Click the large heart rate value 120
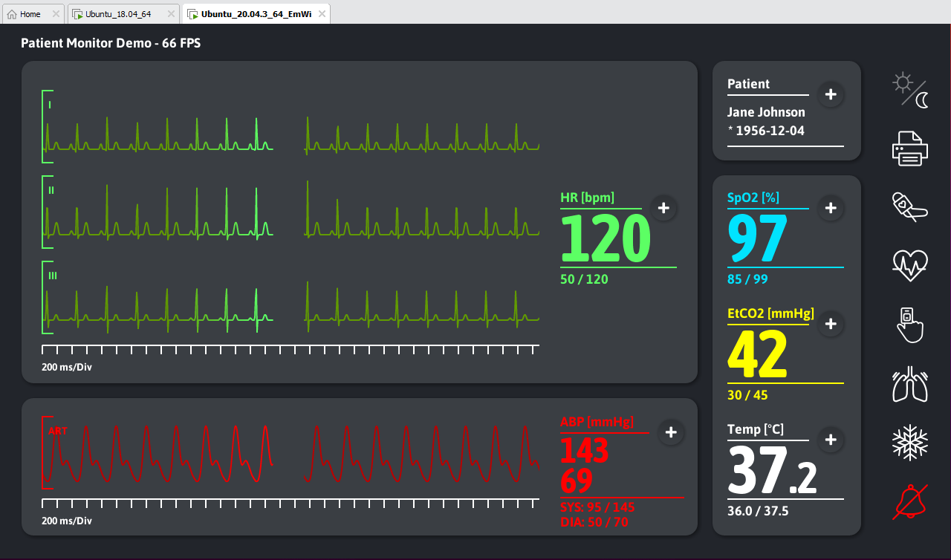The height and width of the screenshot is (560, 951). pyautogui.click(x=605, y=238)
